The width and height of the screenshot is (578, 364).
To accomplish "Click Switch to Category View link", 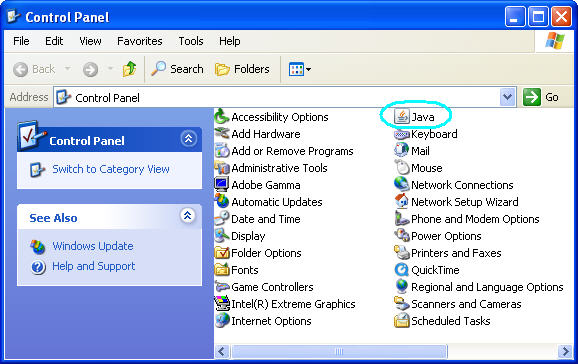I will [111, 169].
